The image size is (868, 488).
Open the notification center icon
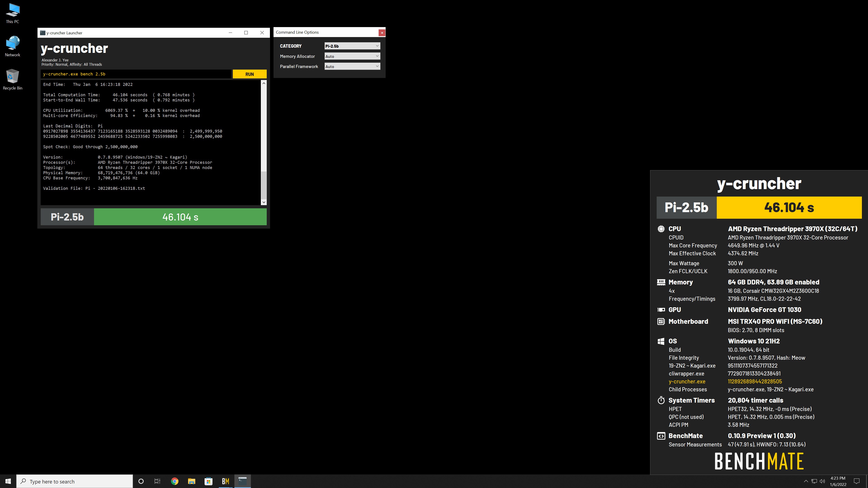(856, 481)
